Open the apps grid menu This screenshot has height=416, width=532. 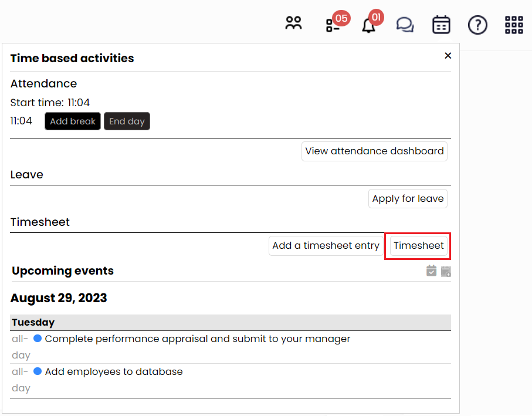click(513, 24)
